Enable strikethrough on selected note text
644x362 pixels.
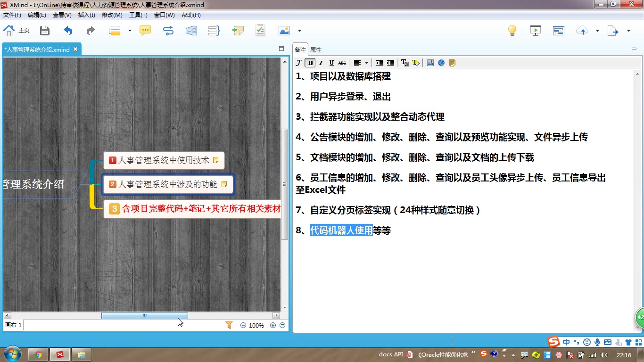click(x=342, y=62)
